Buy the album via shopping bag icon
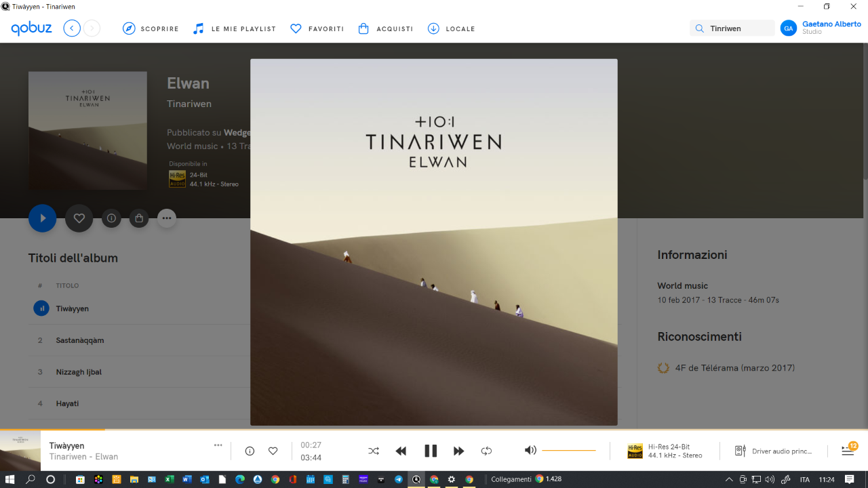 tap(139, 218)
